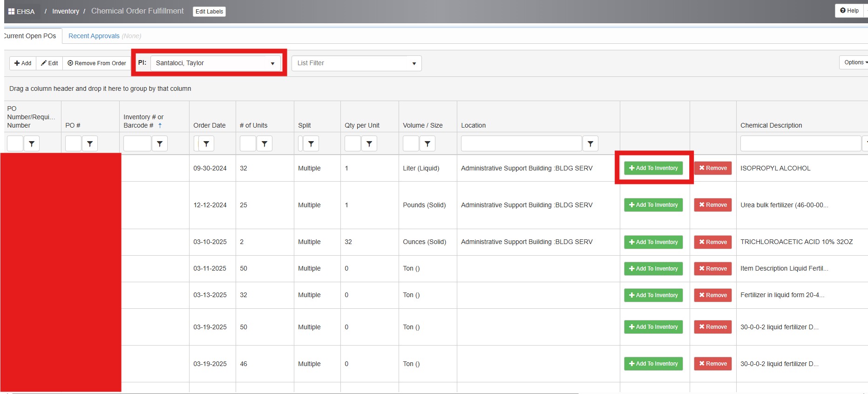Click the Location filter text field

(521, 144)
